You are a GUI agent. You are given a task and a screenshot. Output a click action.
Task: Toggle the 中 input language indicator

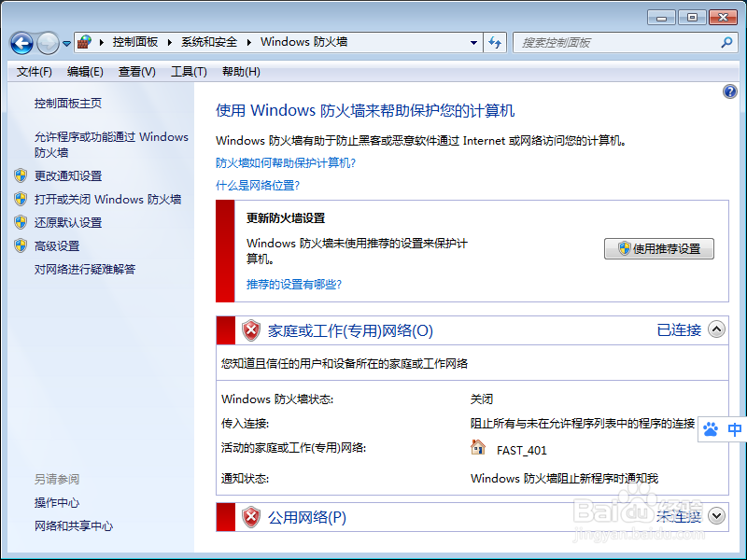point(734,429)
